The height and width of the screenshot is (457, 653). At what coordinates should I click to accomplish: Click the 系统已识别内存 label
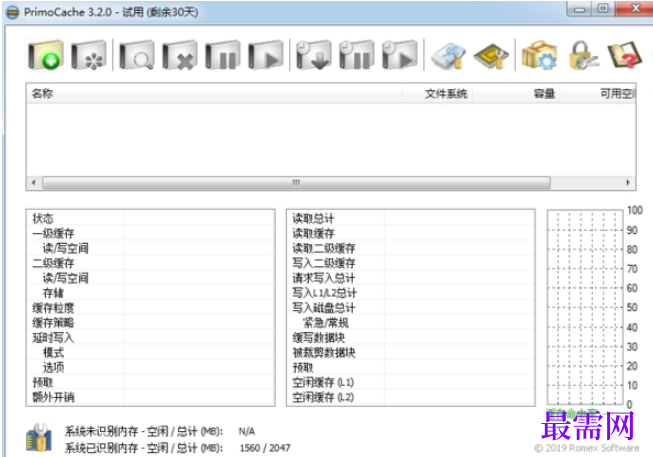click(x=144, y=448)
